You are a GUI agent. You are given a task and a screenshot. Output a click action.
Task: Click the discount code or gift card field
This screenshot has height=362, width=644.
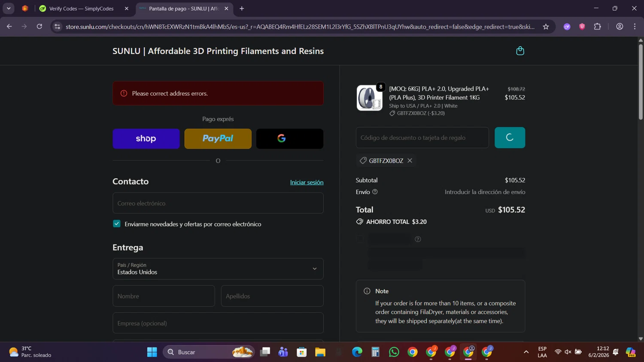click(422, 138)
